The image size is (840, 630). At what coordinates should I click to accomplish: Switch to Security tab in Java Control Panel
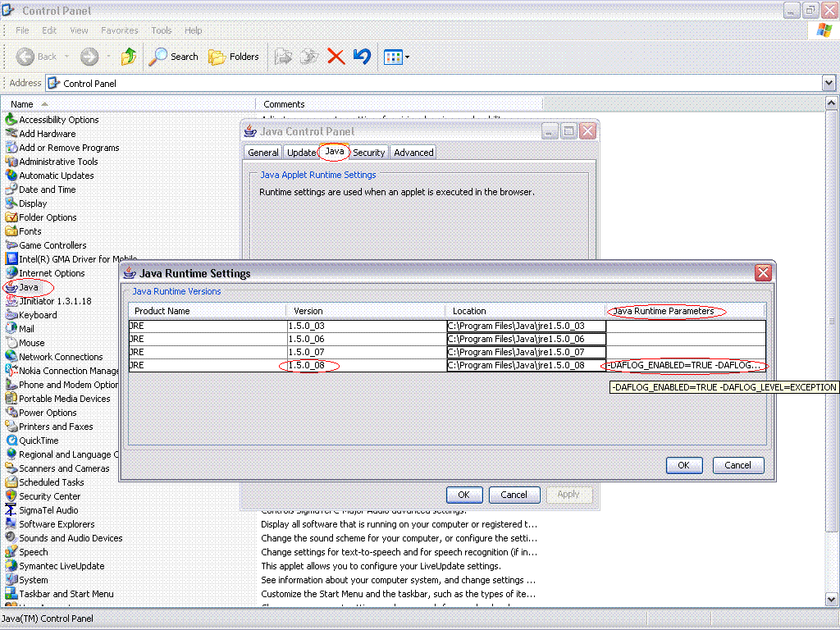[x=368, y=153]
